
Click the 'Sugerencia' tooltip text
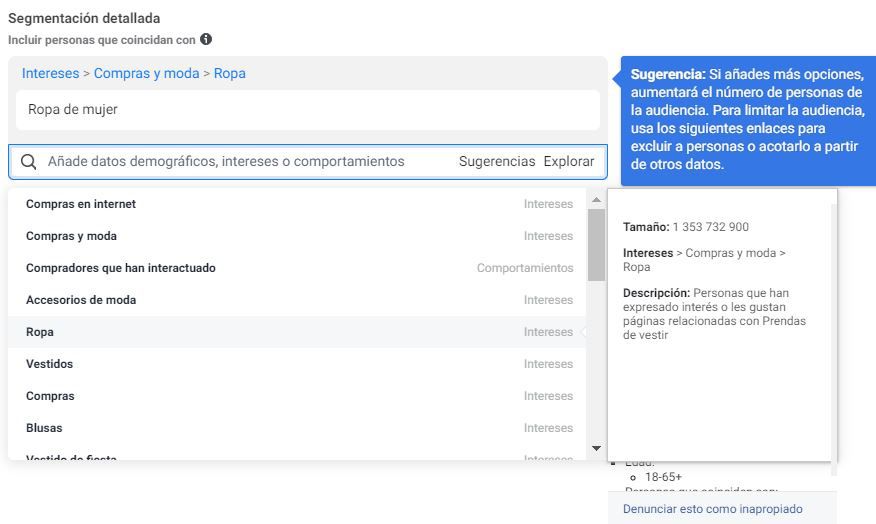pyautogui.click(x=748, y=119)
